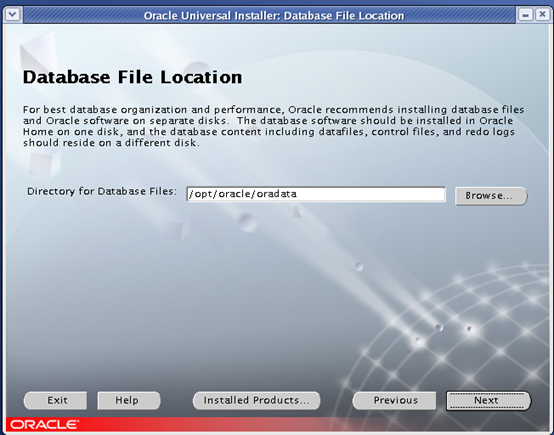554x435 pixels.
Task: Click the Oracle logo in footer
Action: click(44, 424)
